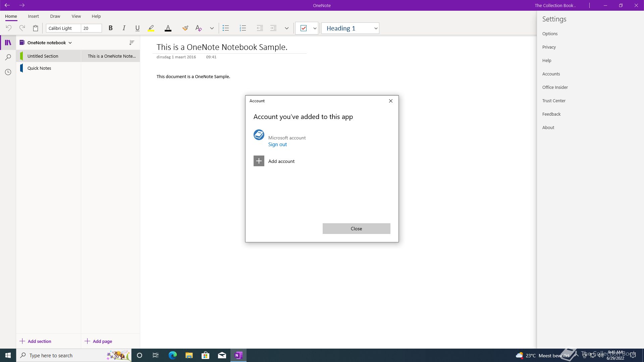644x362 pixels.
Task: Open Trust Center settings
Action: (554, 101)
